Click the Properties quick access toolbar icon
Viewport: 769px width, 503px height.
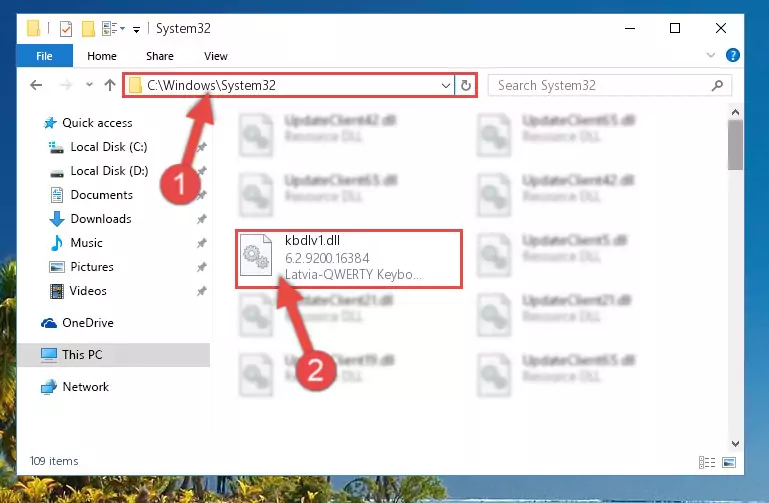[66, 29]
